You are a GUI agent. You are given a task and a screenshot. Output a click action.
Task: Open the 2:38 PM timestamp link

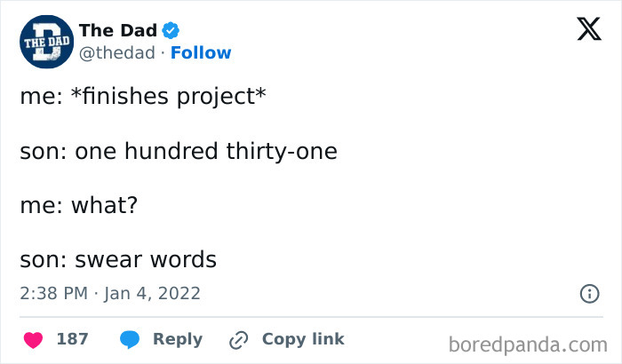53,293
